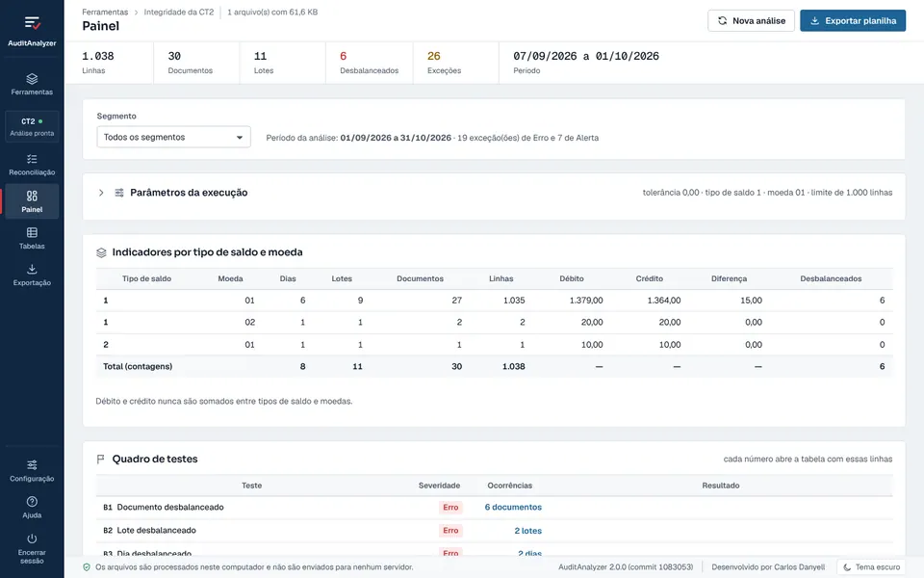The image size is (924, 578).
Task: Click the Ocorrências column header
Action: coord(509,486)
